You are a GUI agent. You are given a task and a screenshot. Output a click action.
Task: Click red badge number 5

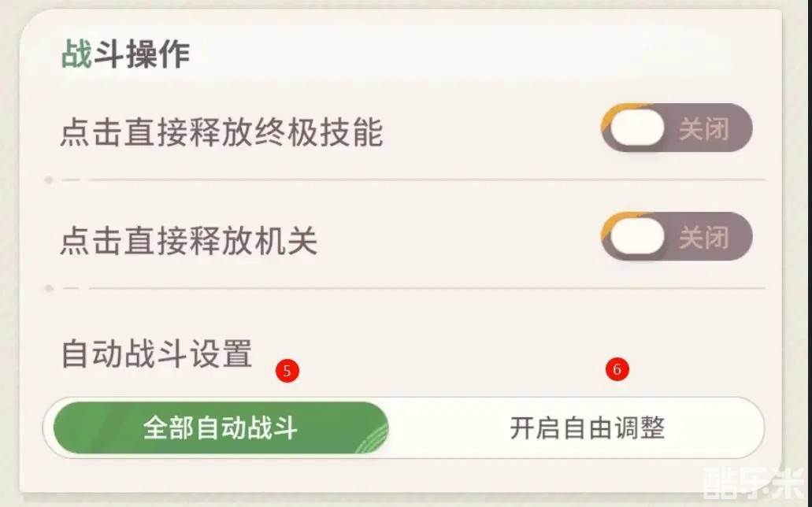(x=287, y=370)
